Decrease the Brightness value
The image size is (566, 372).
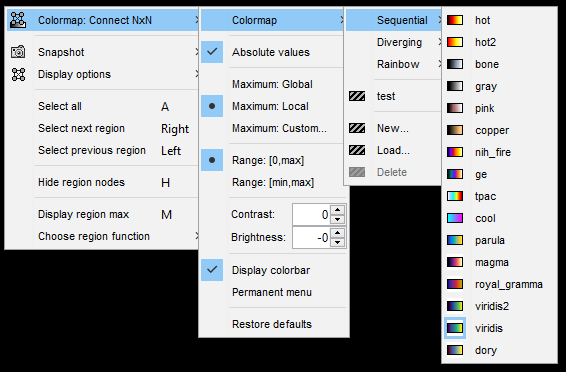(338, 242)
